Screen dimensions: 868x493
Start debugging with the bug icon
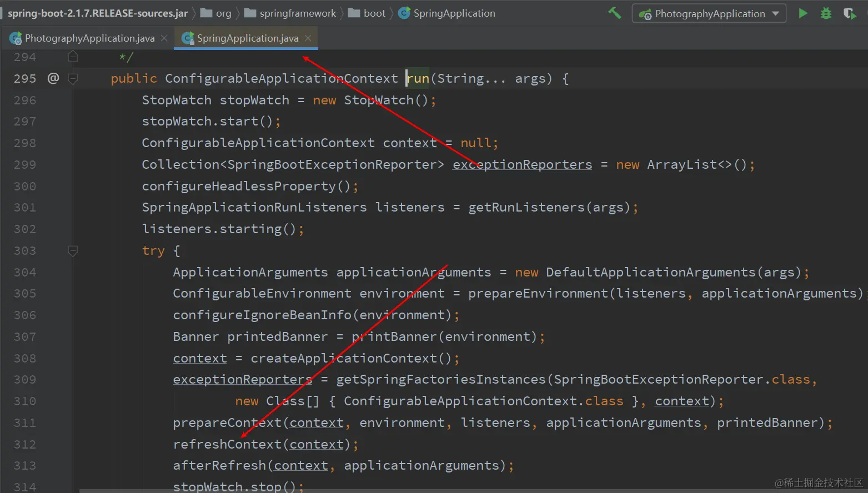pos(826,13)
